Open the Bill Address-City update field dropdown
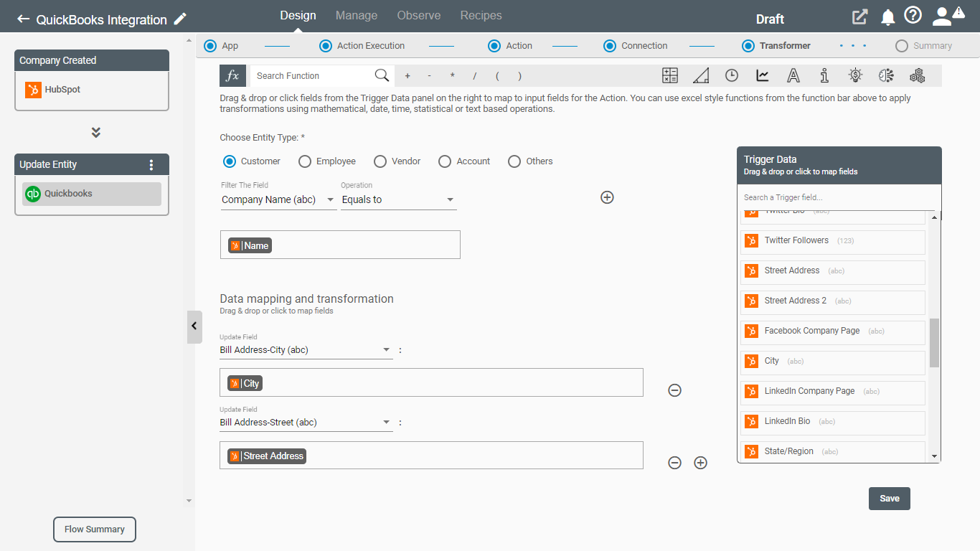The width and height of the screenshot is (980, 551). click(306, 350)
